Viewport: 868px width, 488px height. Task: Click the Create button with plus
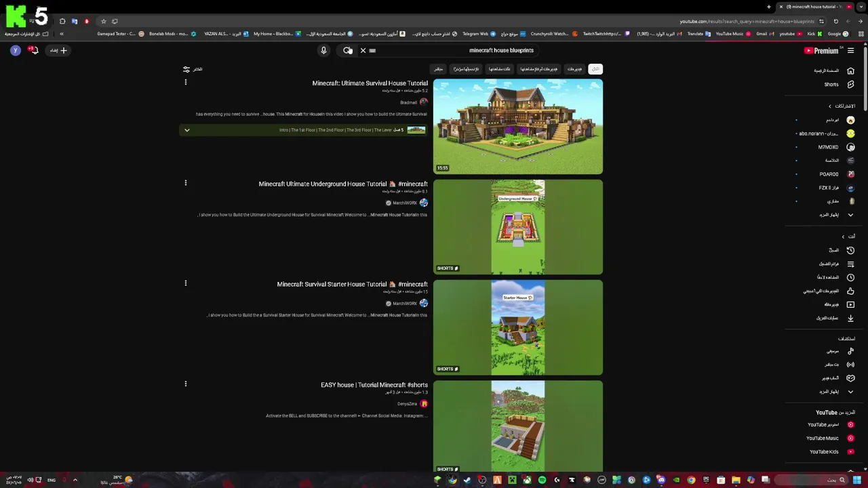click(x=58, y=50)
